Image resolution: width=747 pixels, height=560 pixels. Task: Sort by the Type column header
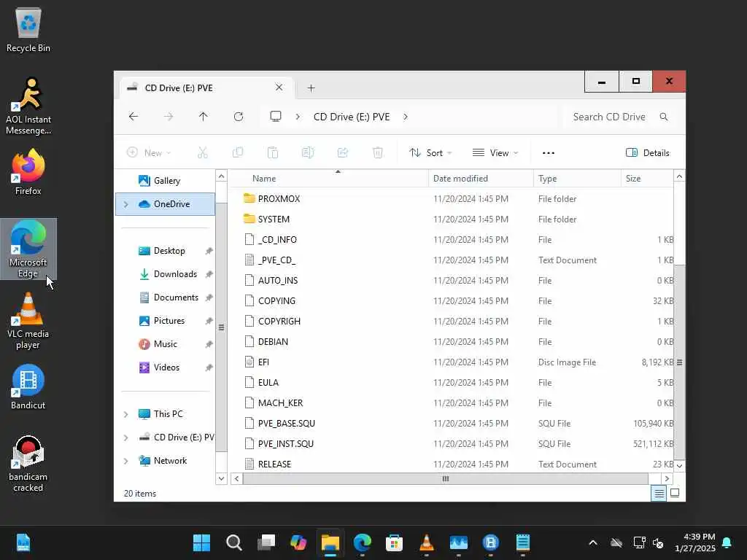click(x=577, y=179)
